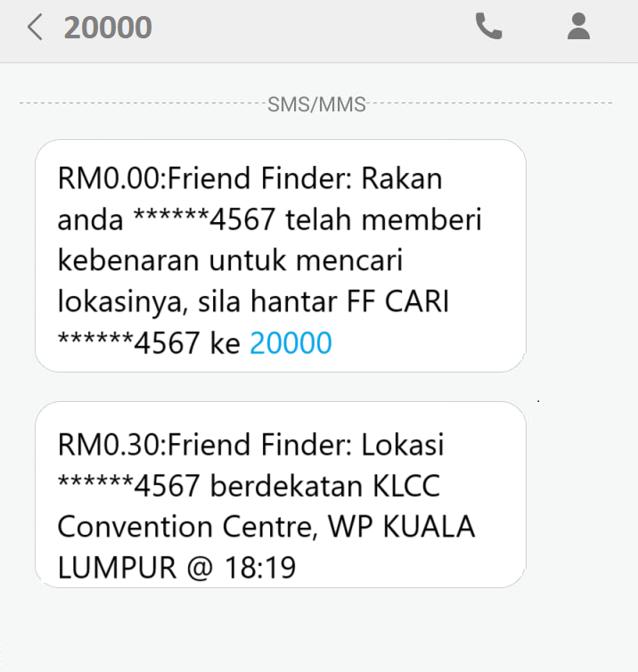This screenshot has width=638, height=672.
Task: Click the 'lokasinya, sila hantar' text
Action: [196, 302]
